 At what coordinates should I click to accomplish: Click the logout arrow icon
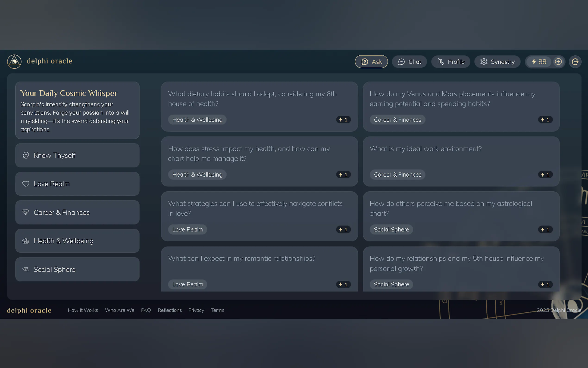click(575, 62)
